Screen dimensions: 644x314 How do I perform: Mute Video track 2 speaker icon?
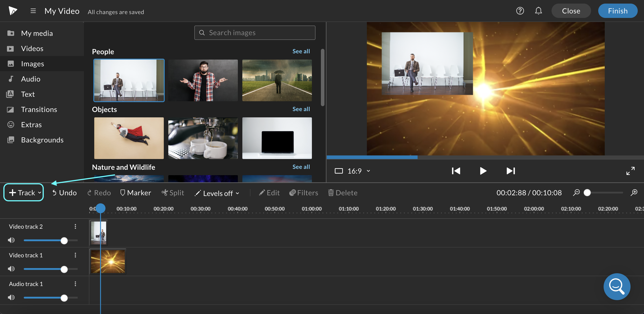11,240
